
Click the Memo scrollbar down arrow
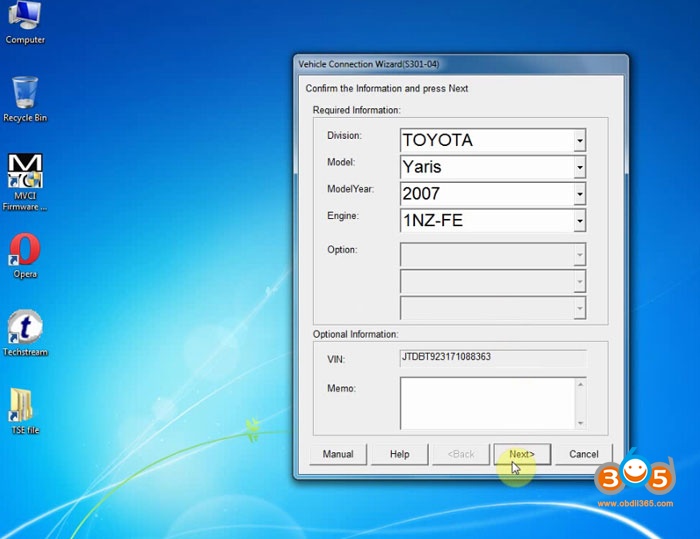(x=580, y=422)
